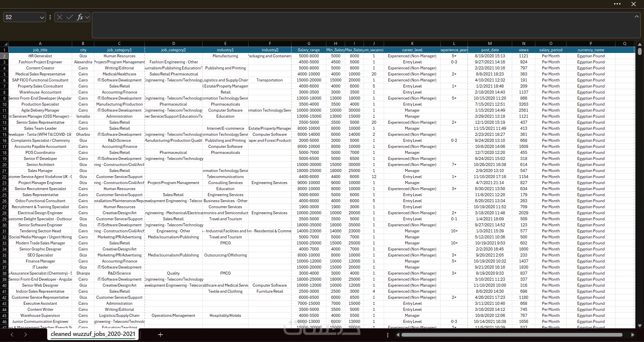The height and width of the screenshot is (342, 644).
Task: Click the Salary_range header cell
Action: [309, 50]
